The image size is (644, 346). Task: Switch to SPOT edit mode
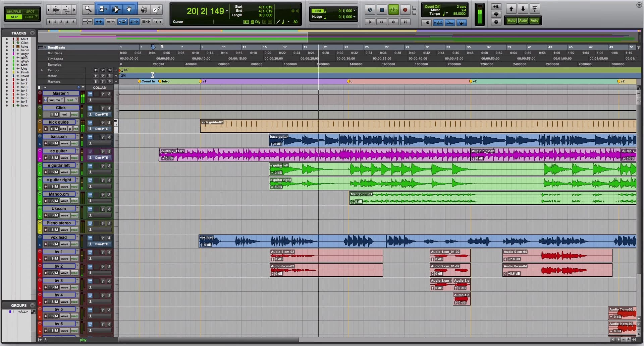coord(30,11)
